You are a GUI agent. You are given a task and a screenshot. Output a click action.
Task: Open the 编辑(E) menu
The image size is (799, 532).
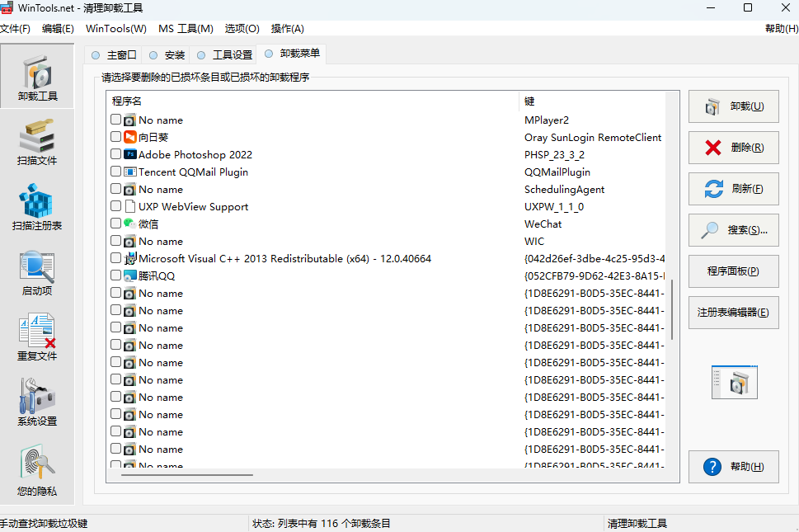point(58,29)
